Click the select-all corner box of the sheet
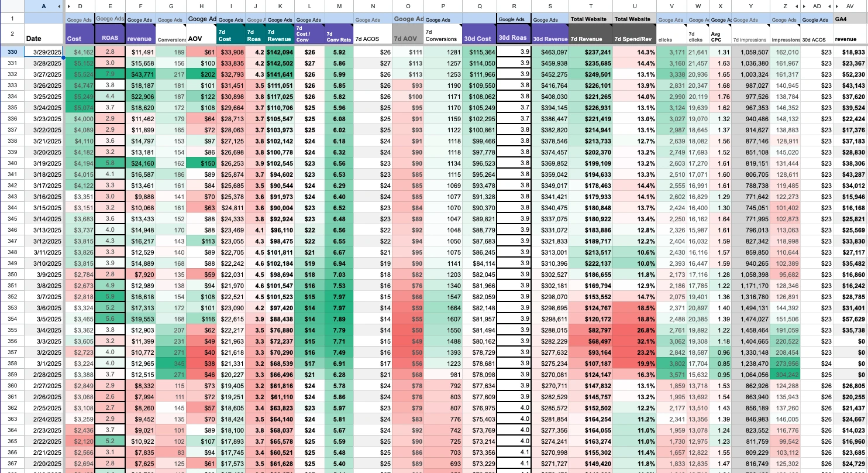 coord(12,6)
